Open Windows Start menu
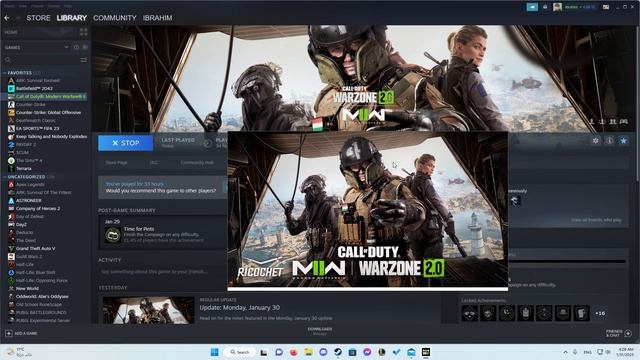This screenshot has height=360, width=640. click(214, 352)
